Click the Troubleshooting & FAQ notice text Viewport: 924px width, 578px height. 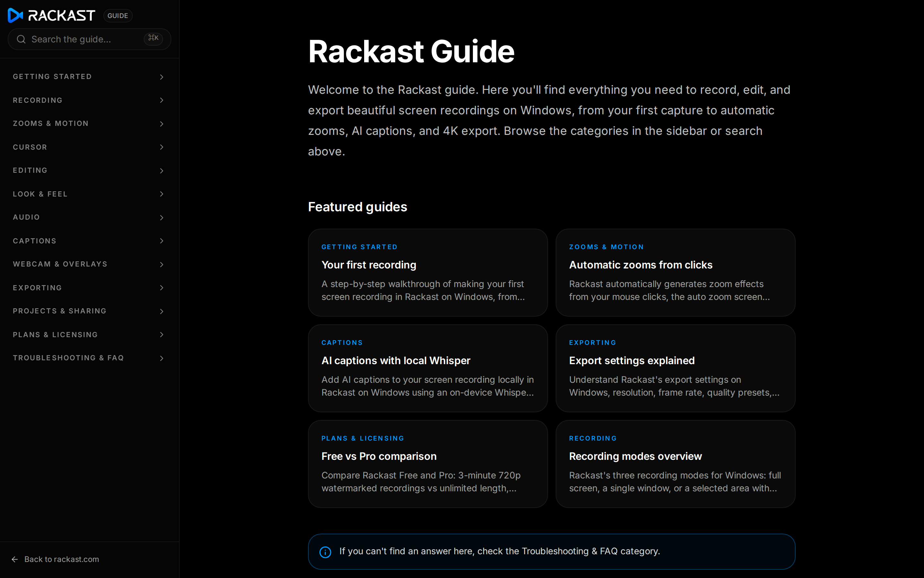click(x=500, y=551)
